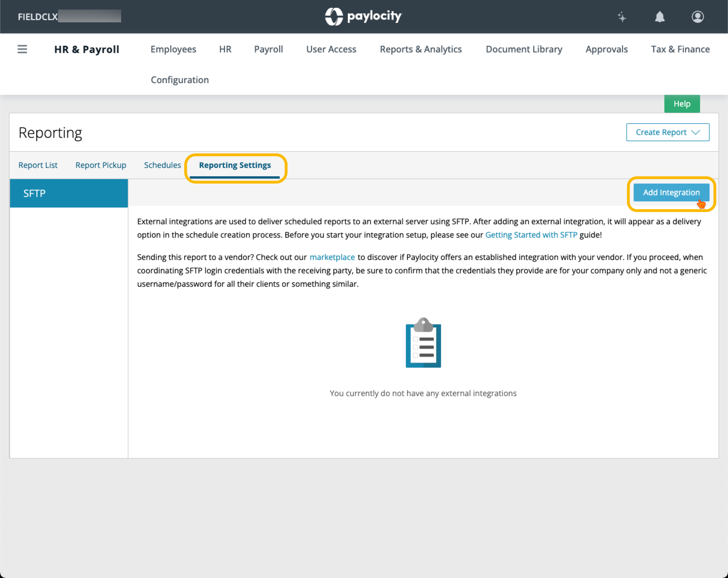Follow the marketplace link
The height and width of the screenshot is (578, 728).
click(332, 257)
